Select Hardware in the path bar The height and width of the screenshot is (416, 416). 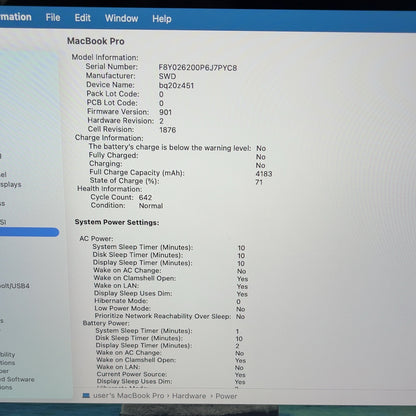click(x=189, y=396)
